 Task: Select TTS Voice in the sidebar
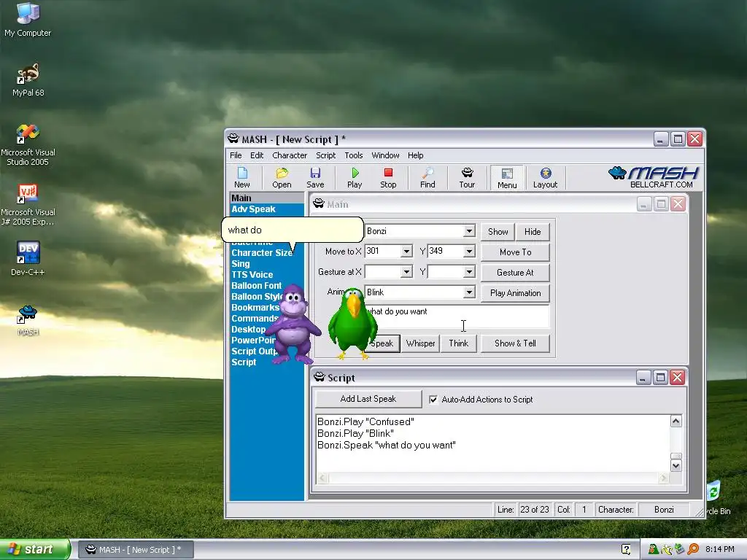point(252,275)
